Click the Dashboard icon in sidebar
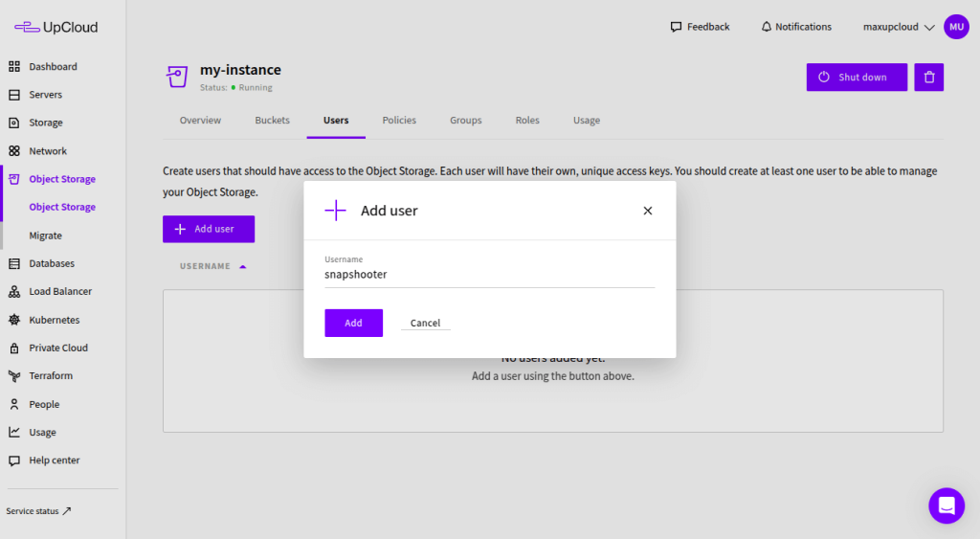 [x=14, y=67]
